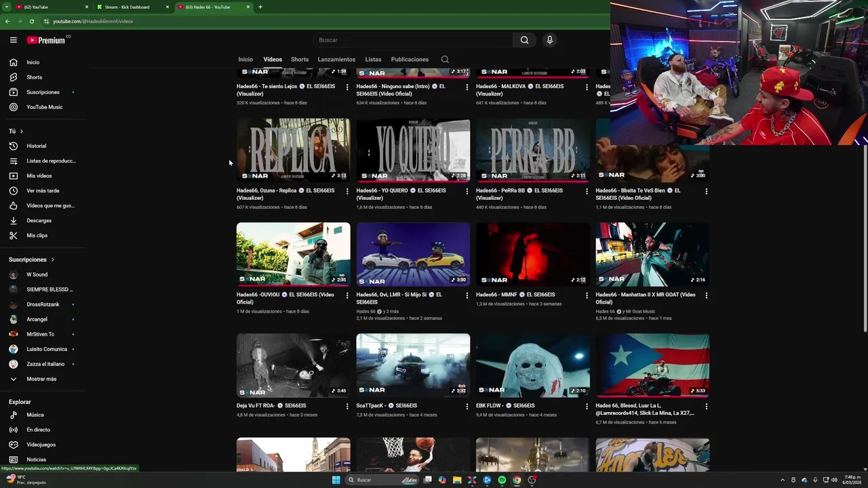Open options menu for YO QUIERO video
The width and height of the screenshot is (868, 488).
point(467,191)
